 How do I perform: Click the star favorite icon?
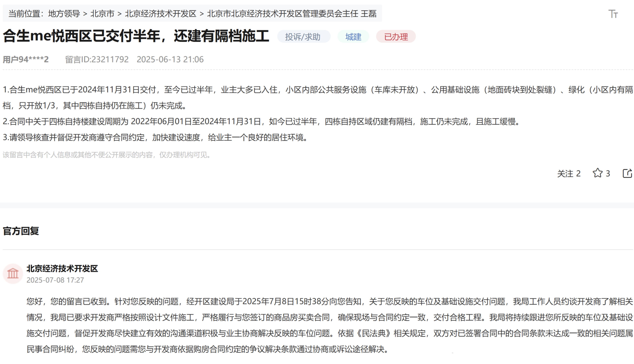coord(598,173)
